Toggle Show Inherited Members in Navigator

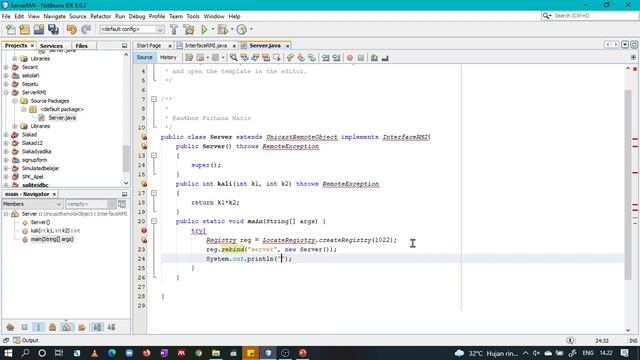click(10, 327)
